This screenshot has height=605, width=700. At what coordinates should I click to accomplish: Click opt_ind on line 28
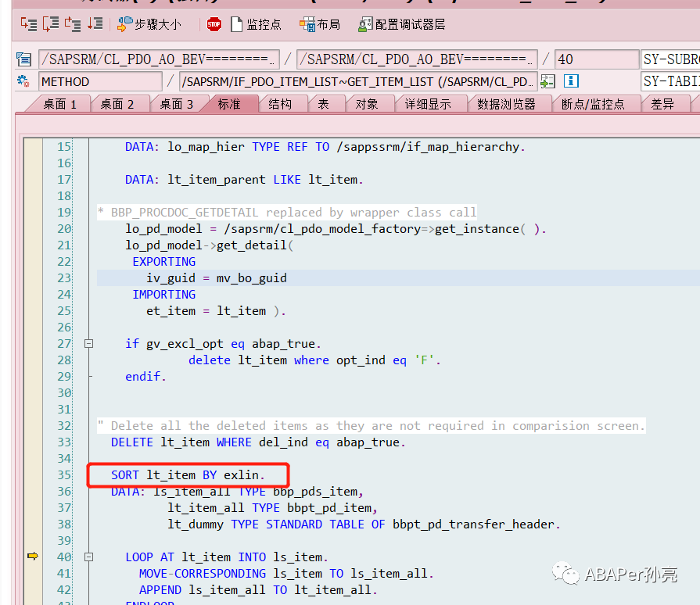click(x=361, y=360)
